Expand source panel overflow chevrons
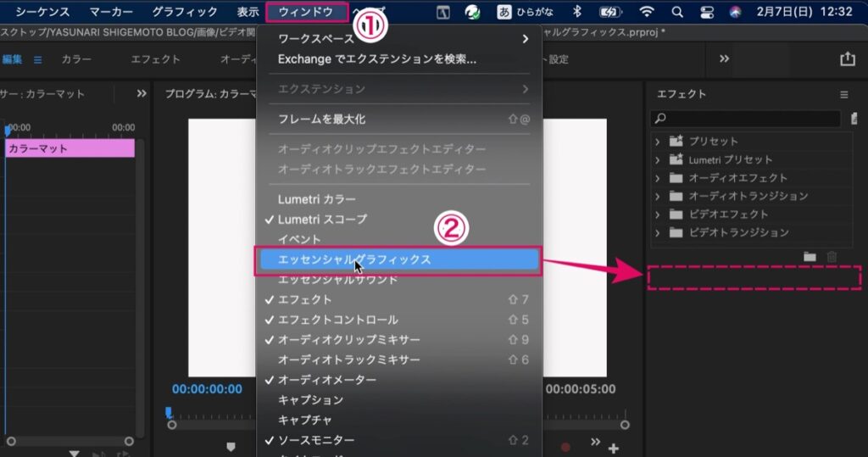Image resolution: width=868 pixels, height=457 pixels. [x=142, y=93]
